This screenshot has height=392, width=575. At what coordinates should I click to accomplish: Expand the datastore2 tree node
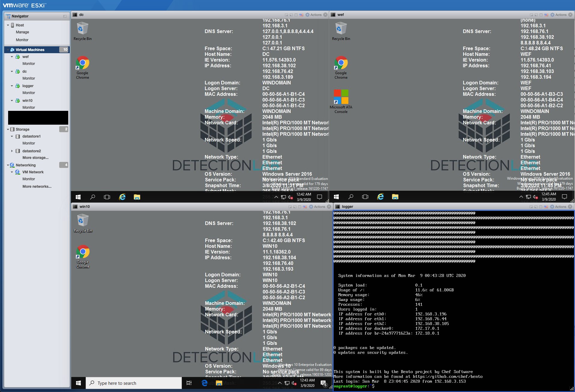12,151
